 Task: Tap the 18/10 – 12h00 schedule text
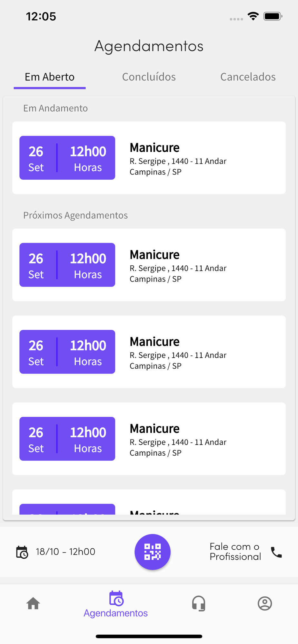coord(65,552)
